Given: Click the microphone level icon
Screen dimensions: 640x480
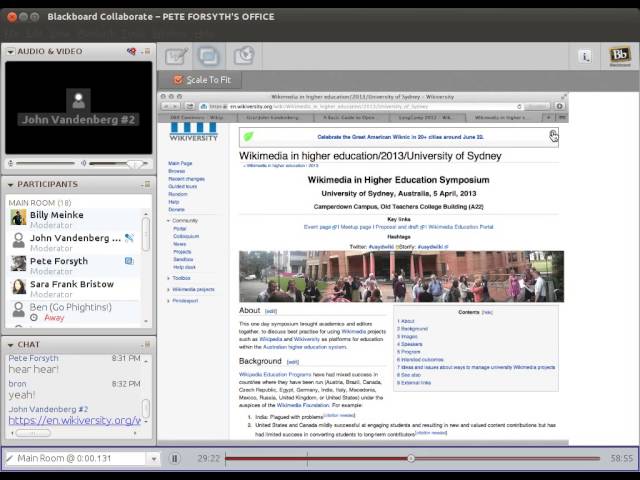Looking at the screenshot, I should click(x=11, y=164).
